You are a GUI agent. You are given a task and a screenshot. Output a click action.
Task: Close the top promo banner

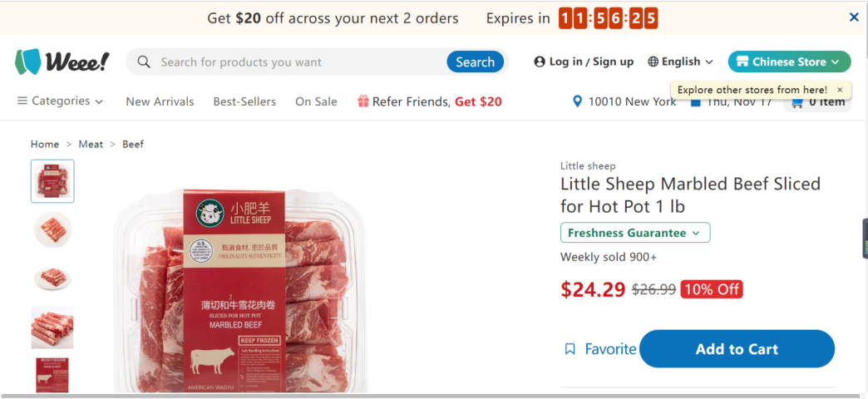tap(854, 17)
